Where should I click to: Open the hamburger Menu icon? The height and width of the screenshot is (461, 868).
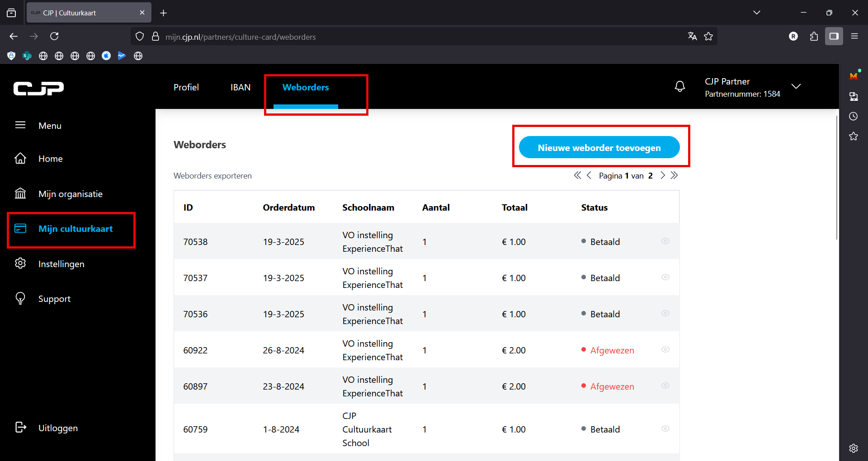(x=20, y=125)
